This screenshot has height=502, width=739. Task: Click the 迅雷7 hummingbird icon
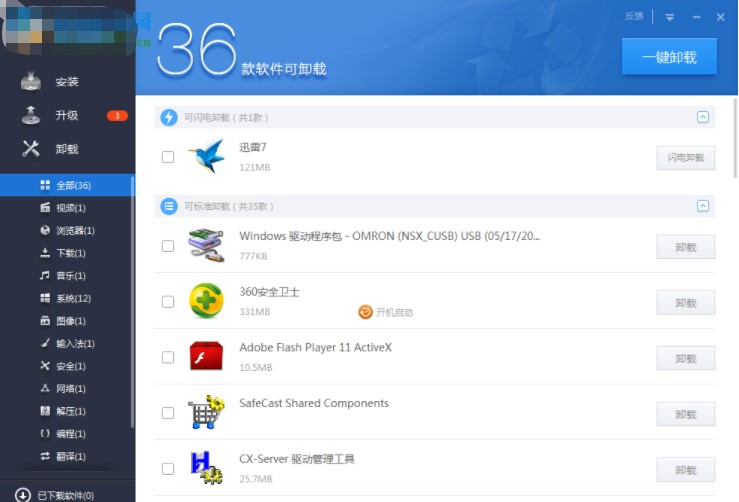[206, 156]
